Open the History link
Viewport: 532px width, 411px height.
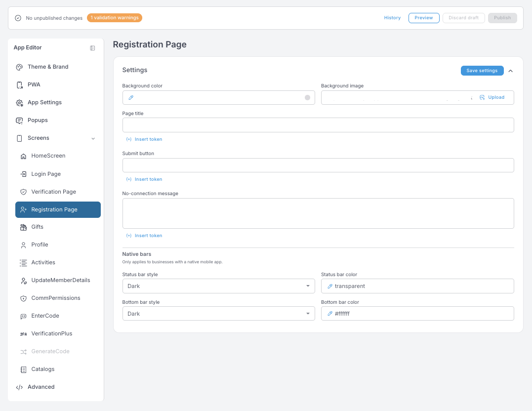392,18
